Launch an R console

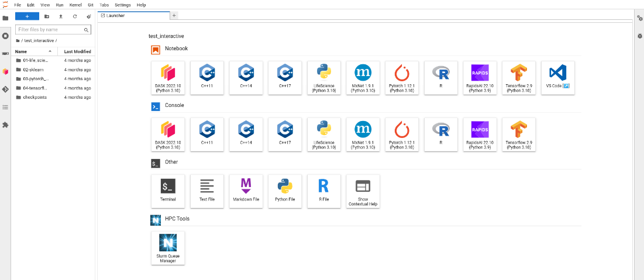click(441, 134)
